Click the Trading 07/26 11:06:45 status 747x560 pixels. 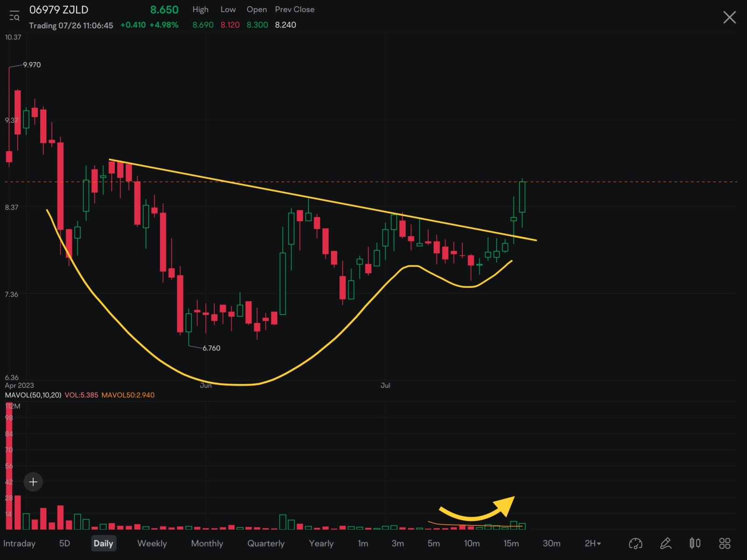[71, 25]
